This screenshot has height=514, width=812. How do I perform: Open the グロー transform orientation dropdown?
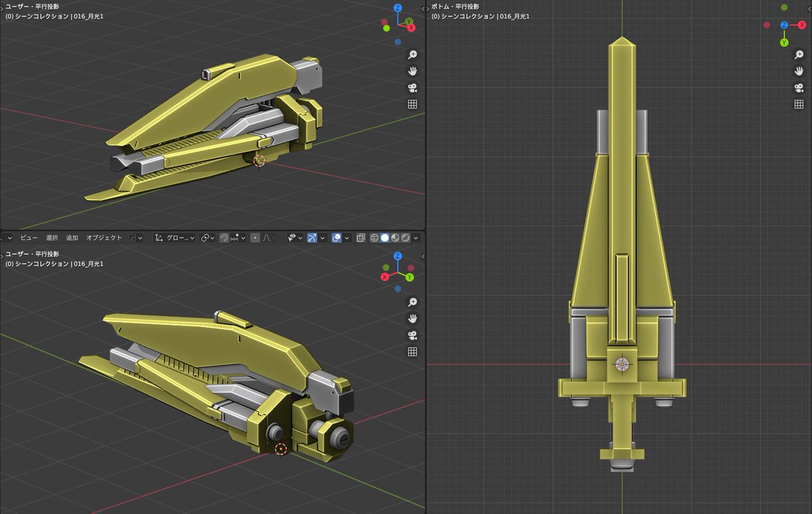point(175,238)
